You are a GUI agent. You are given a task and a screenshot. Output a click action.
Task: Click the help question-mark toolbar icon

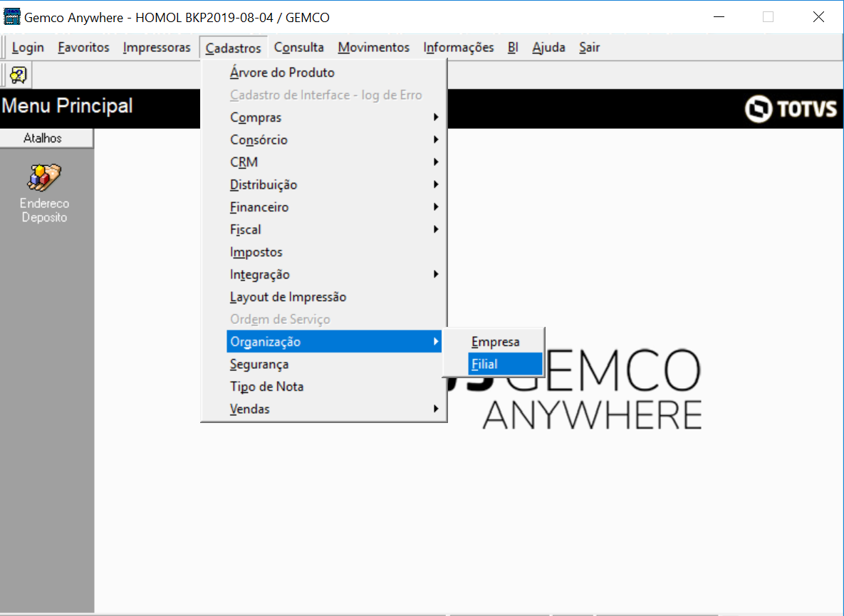18,75
